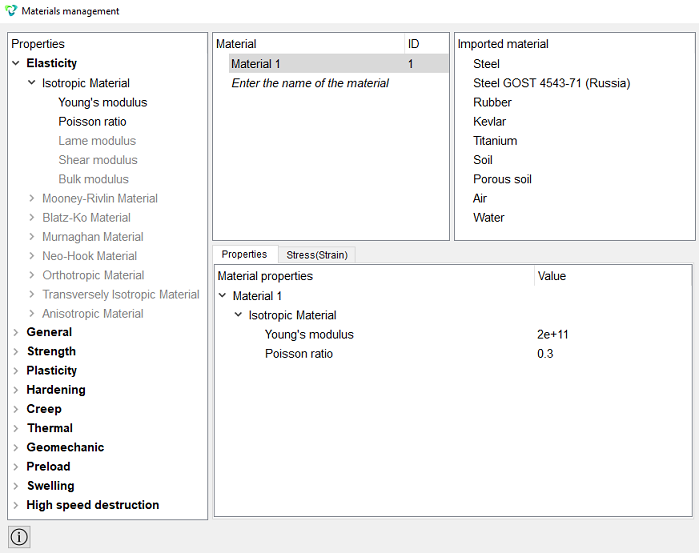Expand the Plasticity category
Screen dimensions: 699x553
[16, 371]
